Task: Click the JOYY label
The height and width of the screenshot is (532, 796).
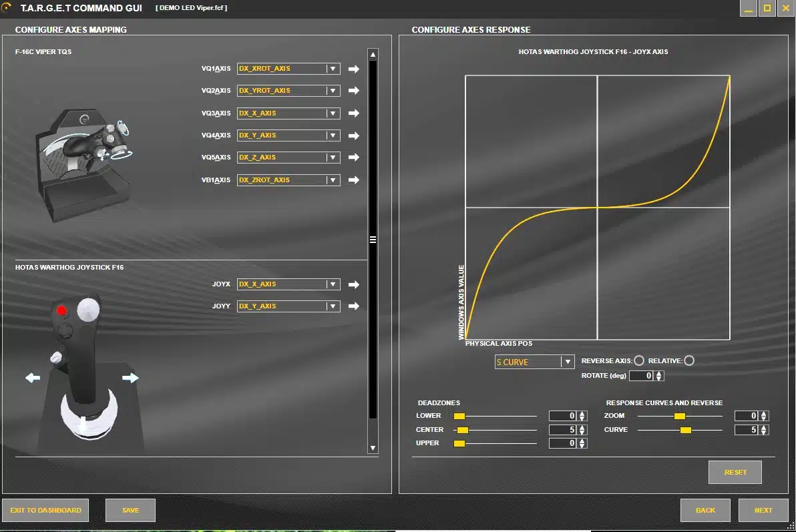Action: click(221, 306)
